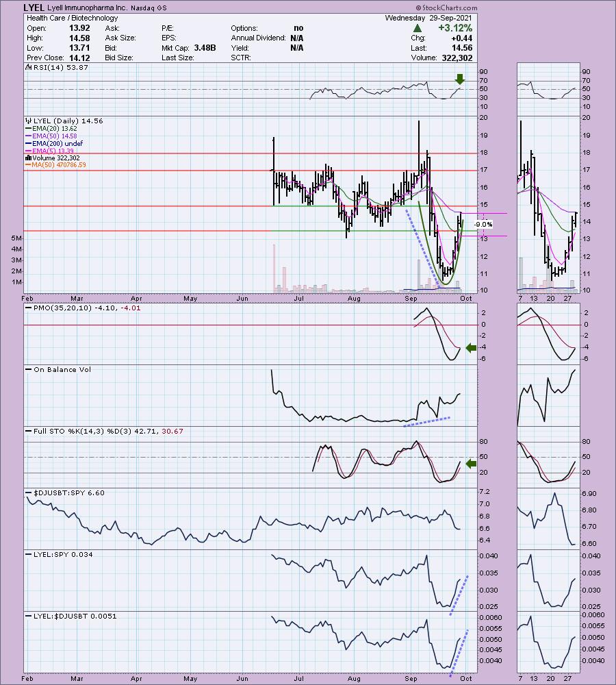Click the Lyell Immunopharma Inc. company name
The width and height of the screenshot is (616, 685).
tap(88, 8)
